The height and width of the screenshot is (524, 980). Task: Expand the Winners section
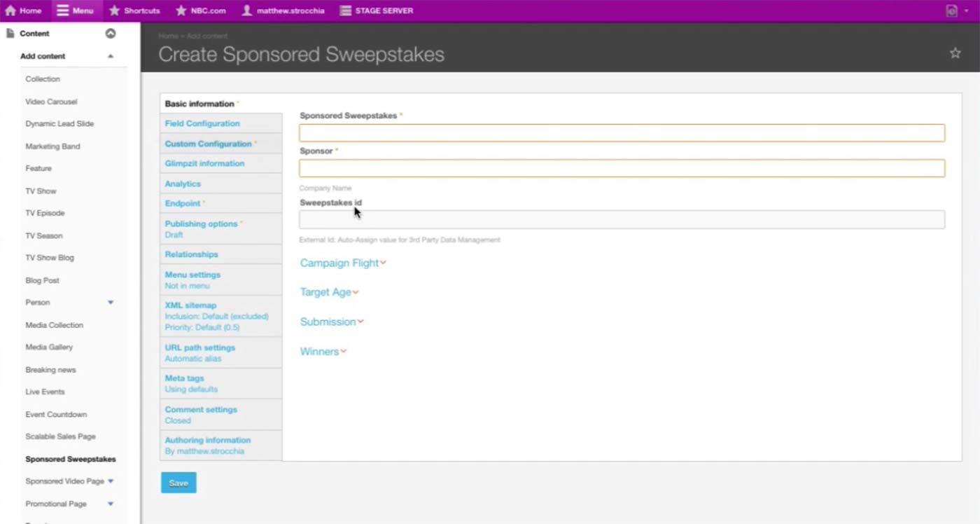(x=323, y=352)
